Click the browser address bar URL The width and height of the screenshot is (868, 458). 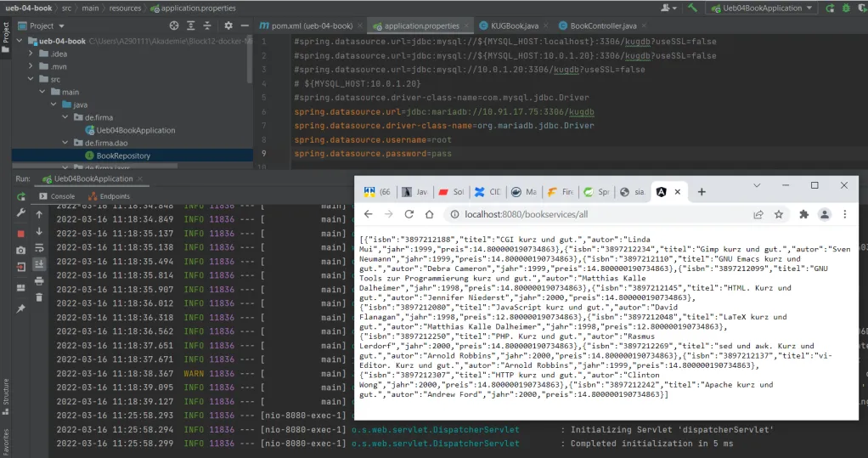point(526,214)
